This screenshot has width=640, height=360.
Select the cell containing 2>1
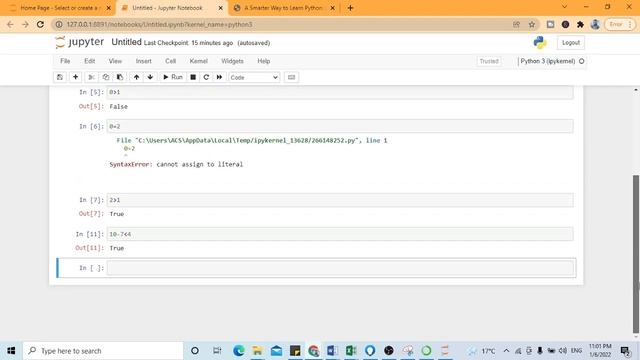[x=340, y=200]
